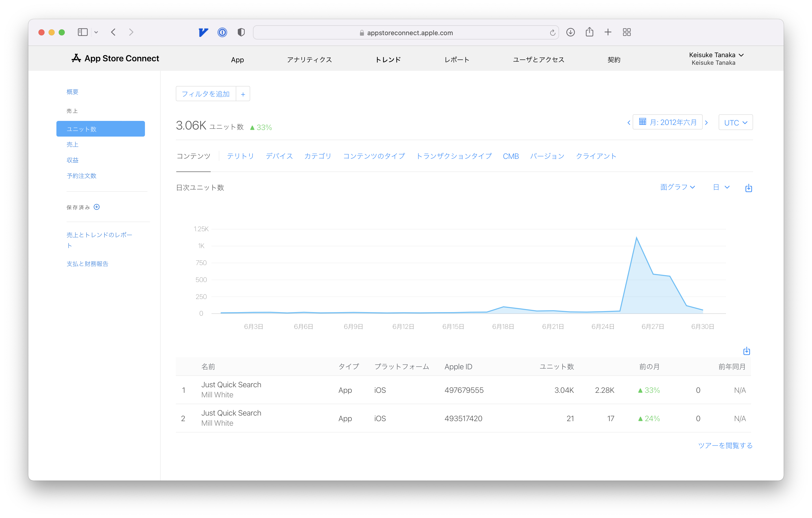This screenshot has width=812, height=518.
Task: Open the 契約 menu item
Action: (614, 60)
